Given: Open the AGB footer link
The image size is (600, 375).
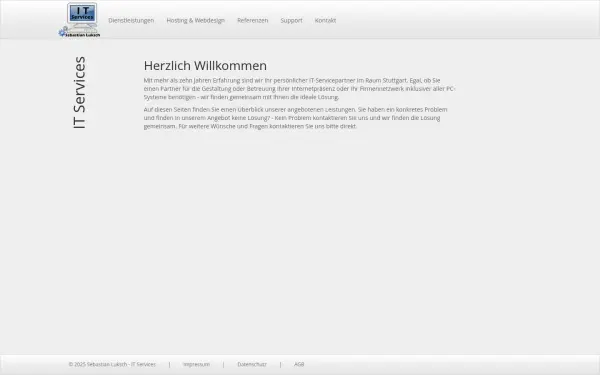Looking at the screenshot, I should [x=299, y=364].
